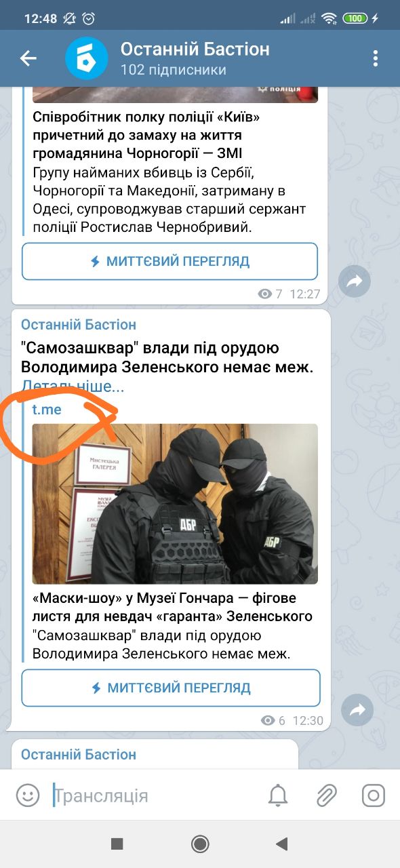
Task: Toggle silent broadcast bell icon
Action: pyautogui.click(x=278, y=795)
